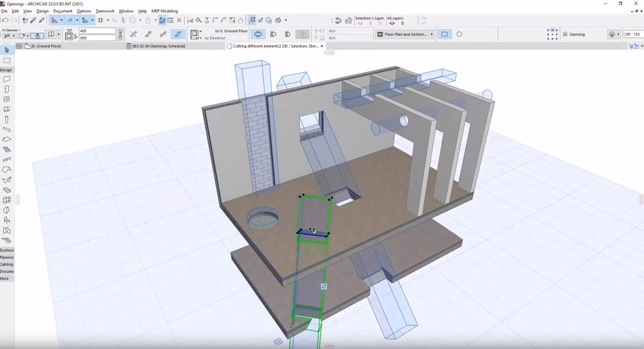Pick up parameters with the eyedropper

pos(33,20)
